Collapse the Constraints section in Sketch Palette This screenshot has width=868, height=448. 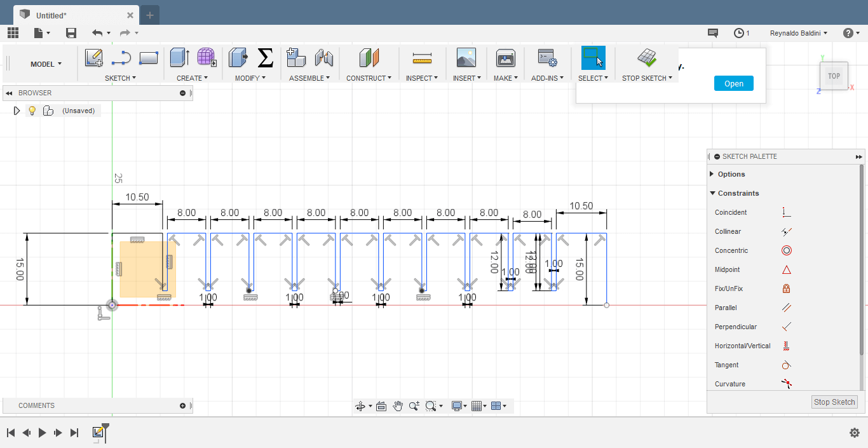(712, 193)
